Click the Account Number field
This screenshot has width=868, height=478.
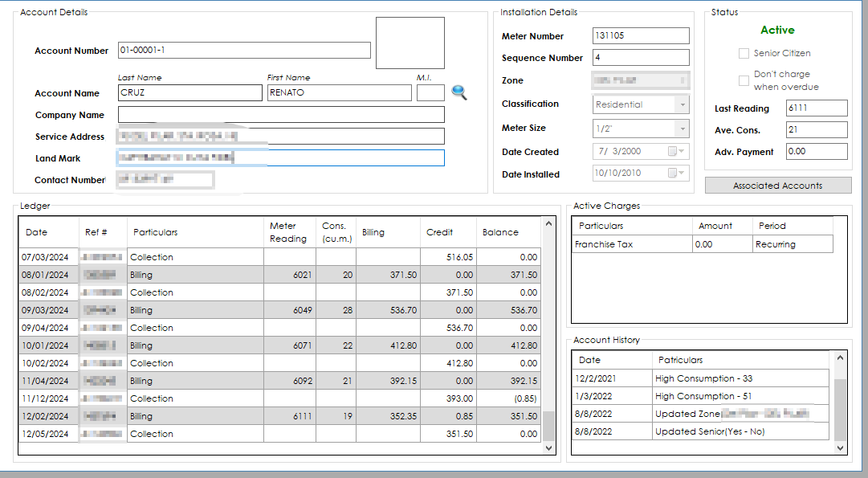[244, 51]
